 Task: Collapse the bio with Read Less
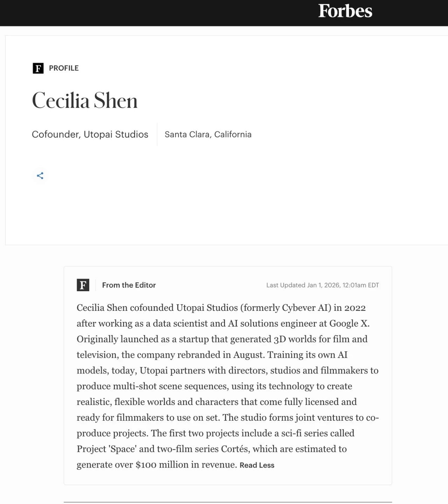point(257,465)
